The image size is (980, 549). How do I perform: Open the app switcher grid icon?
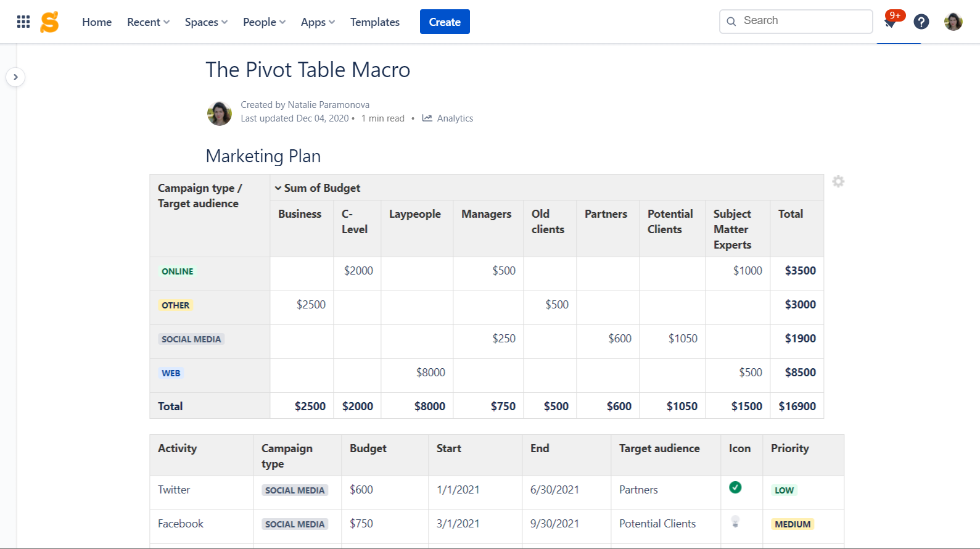pos(23,22)
